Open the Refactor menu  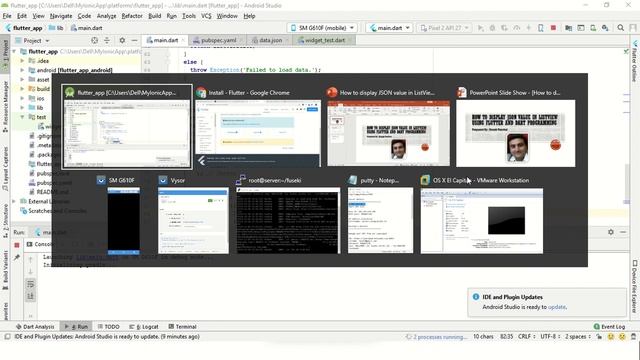pyautogui.click(x=132, y=16)
